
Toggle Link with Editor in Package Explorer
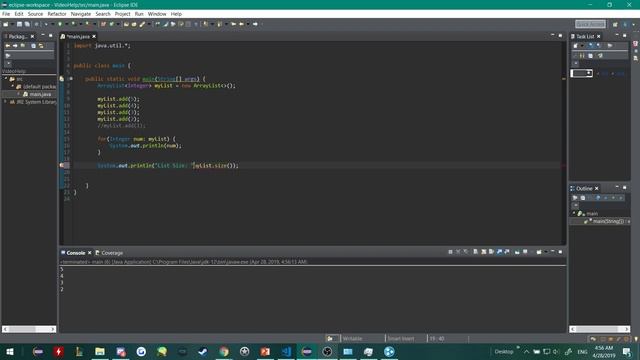coord(41,46)
